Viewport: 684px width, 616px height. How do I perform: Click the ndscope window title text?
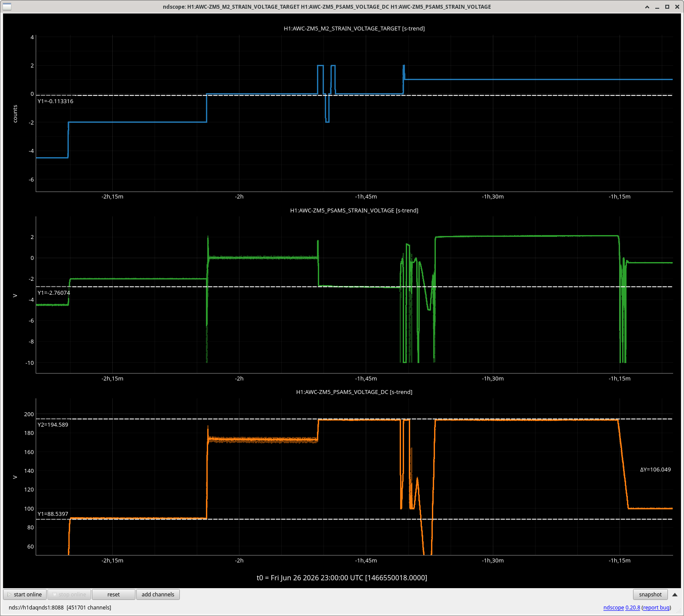[327, 7]
